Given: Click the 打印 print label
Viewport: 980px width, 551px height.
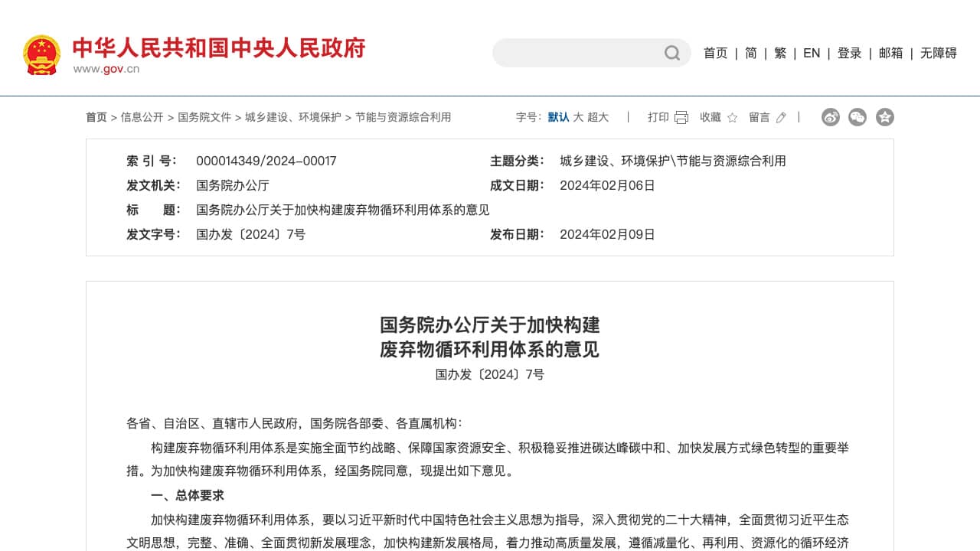Looking at the screenshot, I should 658,117.
